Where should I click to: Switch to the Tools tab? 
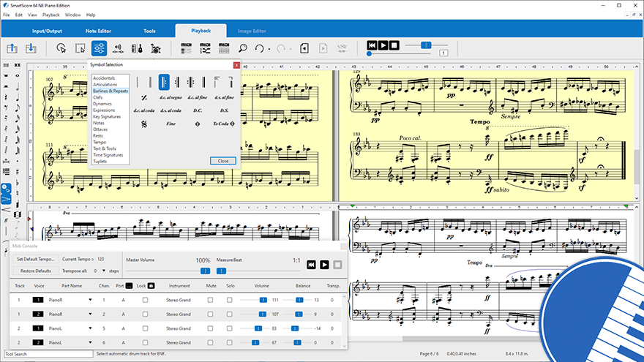point(149,31)
